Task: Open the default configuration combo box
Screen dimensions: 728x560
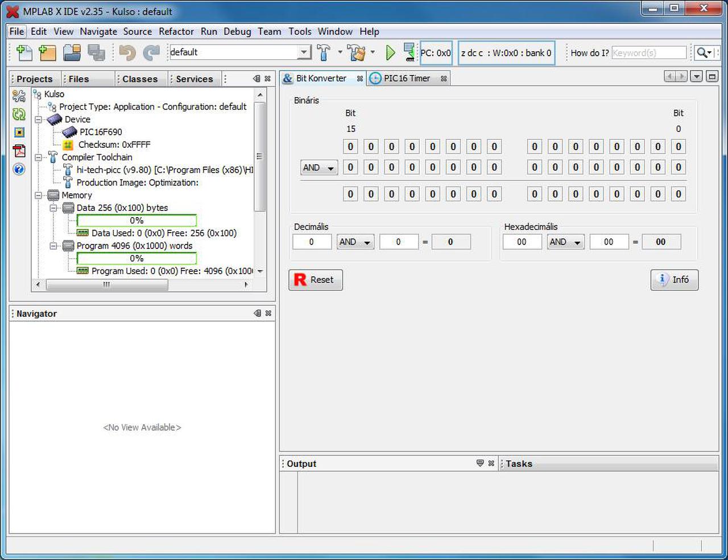Action: (240, 52)
